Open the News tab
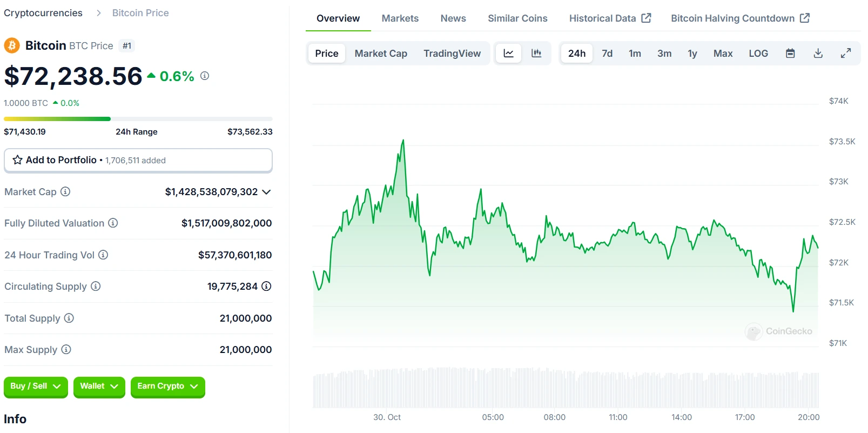The height and width of the screenshot is (433, 868). point(453,18)
